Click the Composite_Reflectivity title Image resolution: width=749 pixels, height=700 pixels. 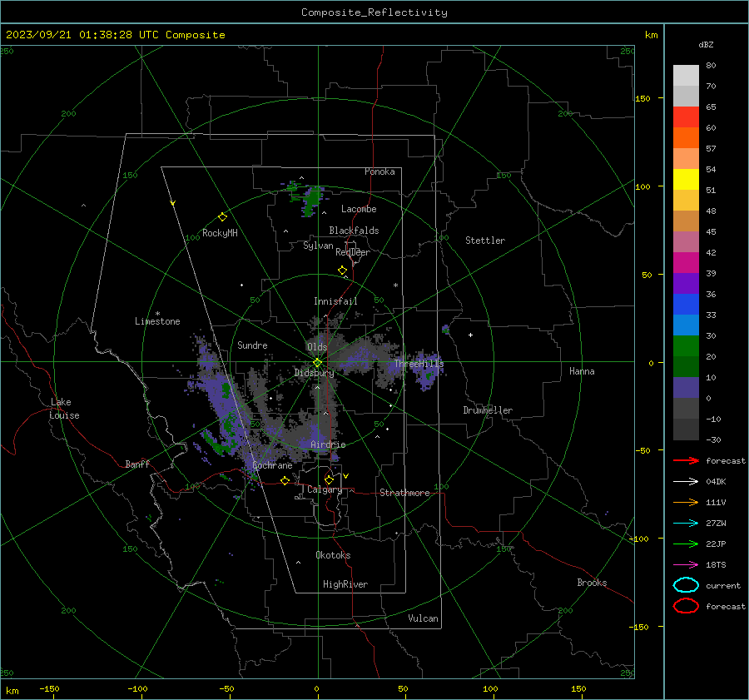coord(374,12)
